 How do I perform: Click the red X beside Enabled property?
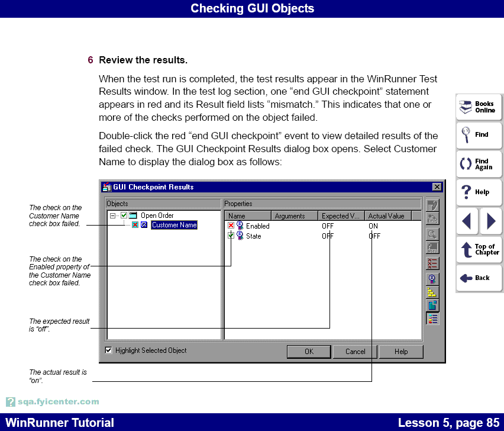[x=231, y=226]
